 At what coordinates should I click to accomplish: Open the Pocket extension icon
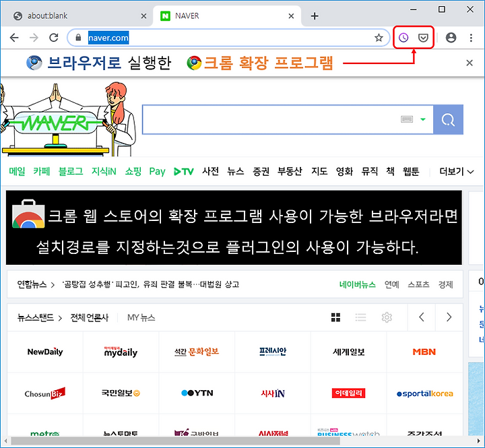click(423, 38)
